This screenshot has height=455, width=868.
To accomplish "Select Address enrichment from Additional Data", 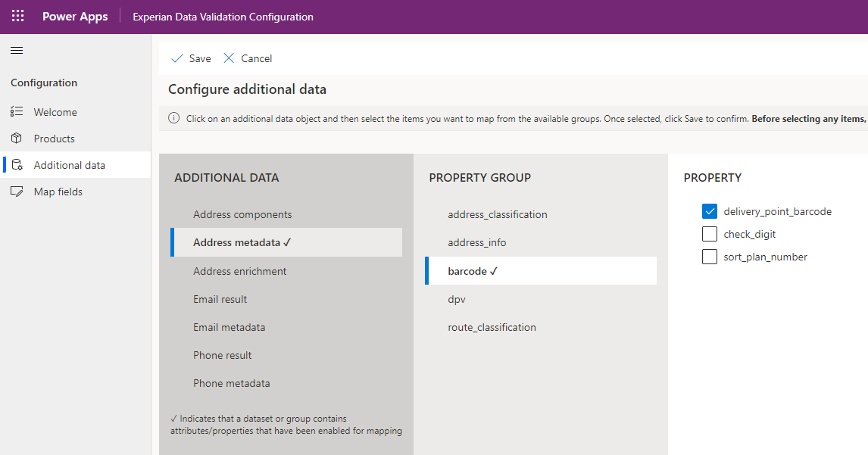I will pos(241,270).
